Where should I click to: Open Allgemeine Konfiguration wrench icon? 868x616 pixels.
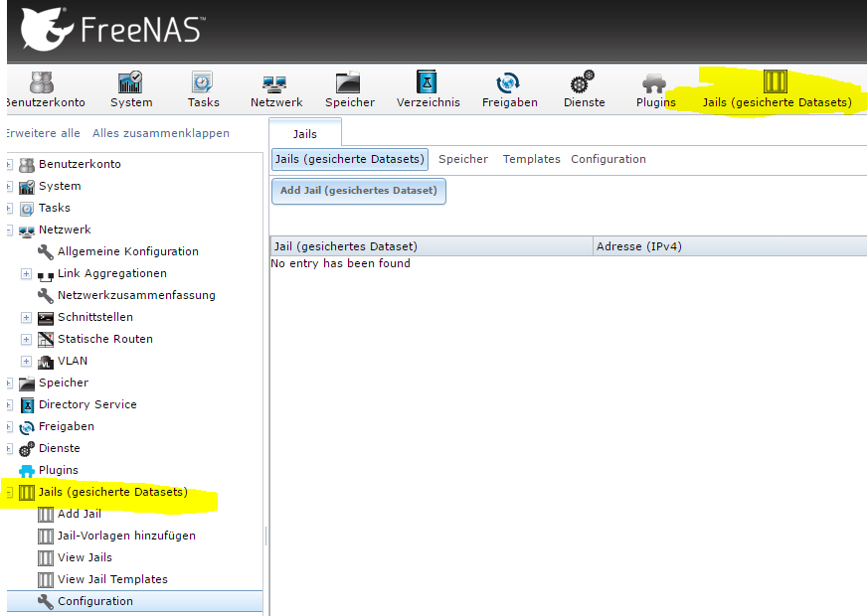click(46, 251)
